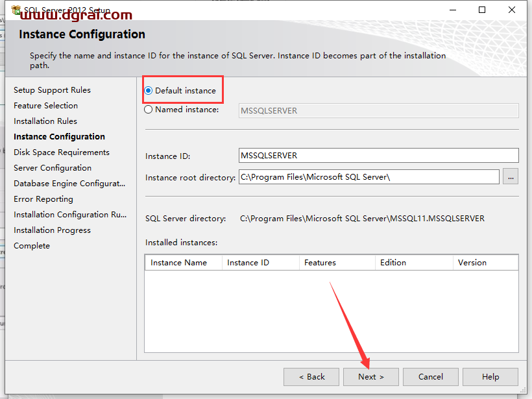Click the Named instance name field

tap(379, 110)
